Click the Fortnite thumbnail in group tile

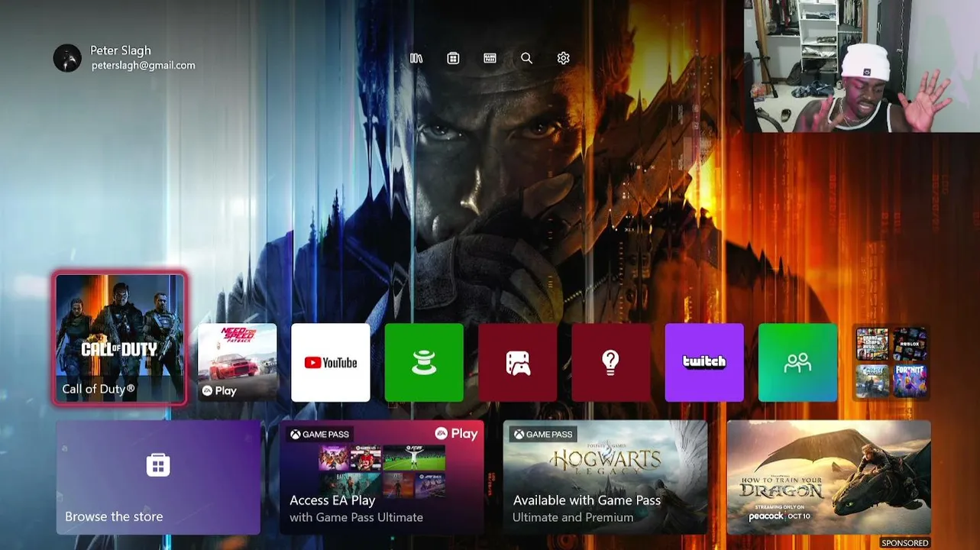(910, 380)
